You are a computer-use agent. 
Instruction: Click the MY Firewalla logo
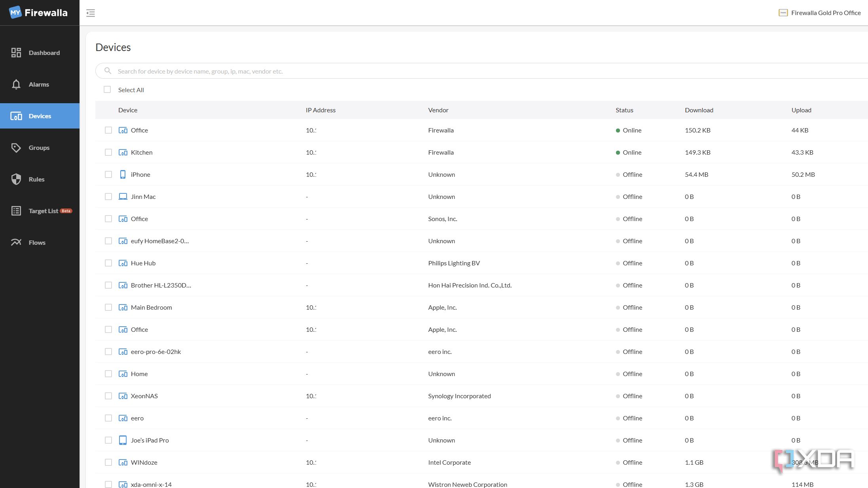coord(38,13)
